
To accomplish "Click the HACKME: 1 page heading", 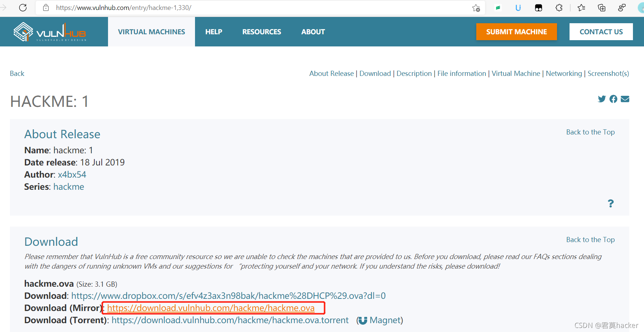I will 49,101.
